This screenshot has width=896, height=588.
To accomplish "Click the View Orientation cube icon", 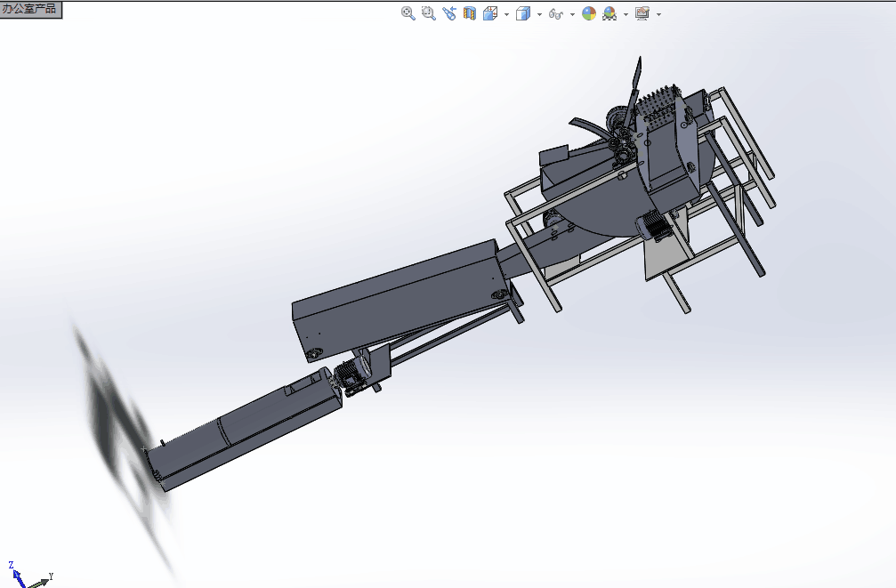I will click(490, 13).
